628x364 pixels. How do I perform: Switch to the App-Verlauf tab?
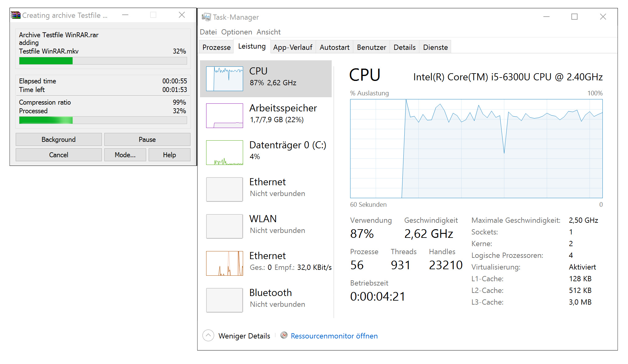[x=293, y=47]
